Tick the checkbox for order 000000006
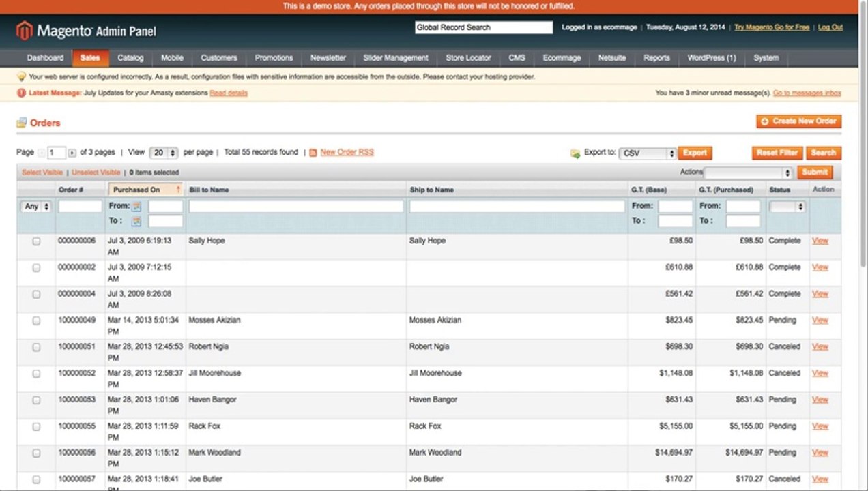The width and height of the screenshot is (868, 491). point(37,241)
